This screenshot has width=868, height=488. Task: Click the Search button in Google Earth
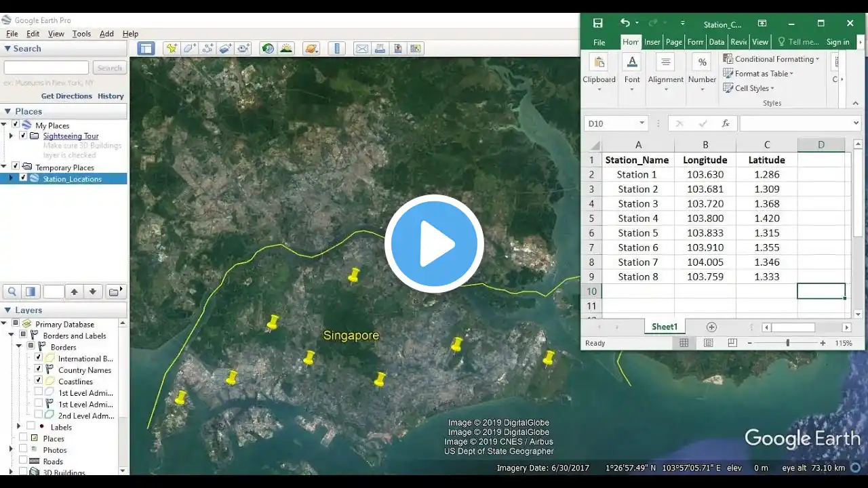tap(109, 68)
